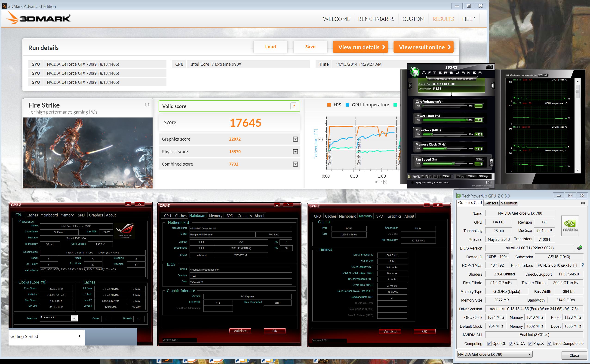Uncheck the CUDA checkbox in GPU-Z
Image resolution: width=590 pixels, height=364 pixels.
coord(511,344)
